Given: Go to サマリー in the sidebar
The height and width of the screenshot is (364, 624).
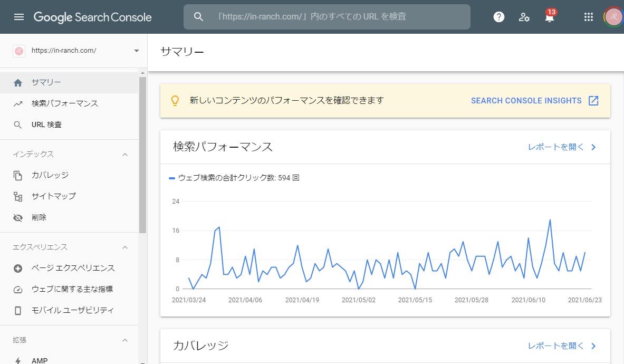Looking at the screenshot, I should 69,83.
